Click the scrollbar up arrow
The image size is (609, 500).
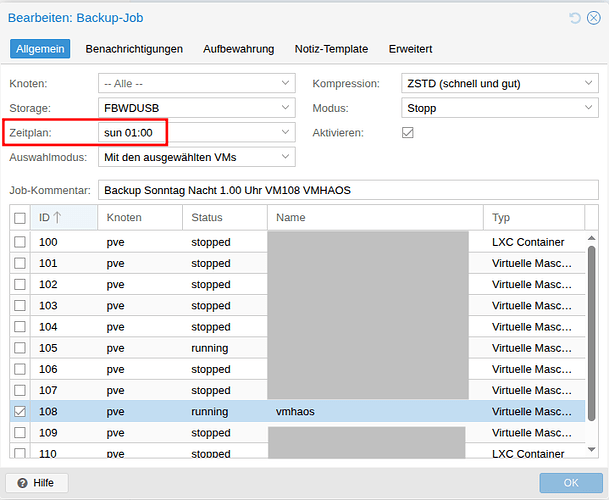[x=592, y=238]
